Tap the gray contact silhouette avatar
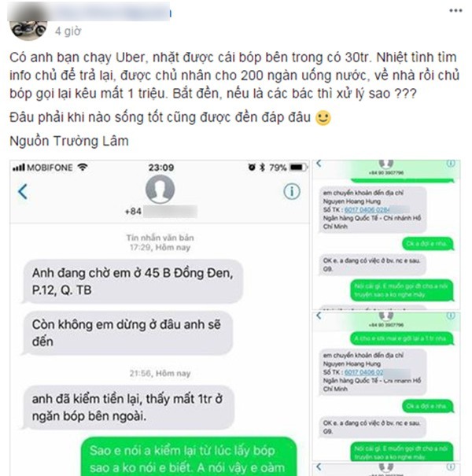The image size is (472, 476). coord(160,189)
